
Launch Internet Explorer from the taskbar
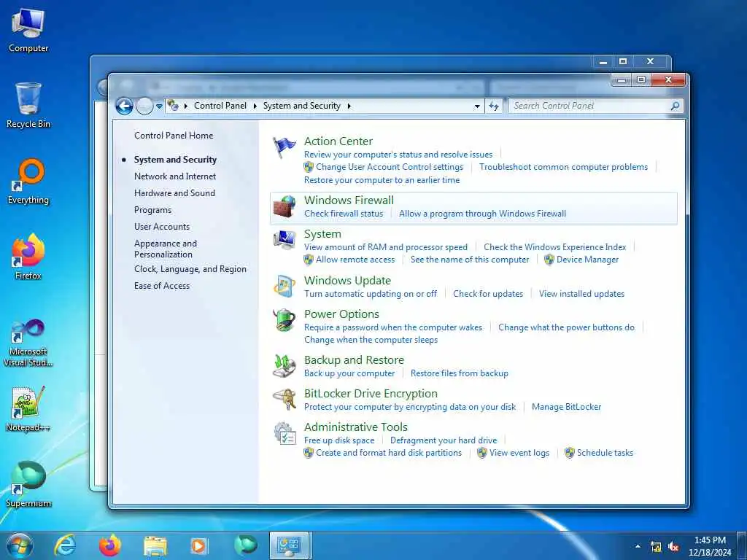65,545
